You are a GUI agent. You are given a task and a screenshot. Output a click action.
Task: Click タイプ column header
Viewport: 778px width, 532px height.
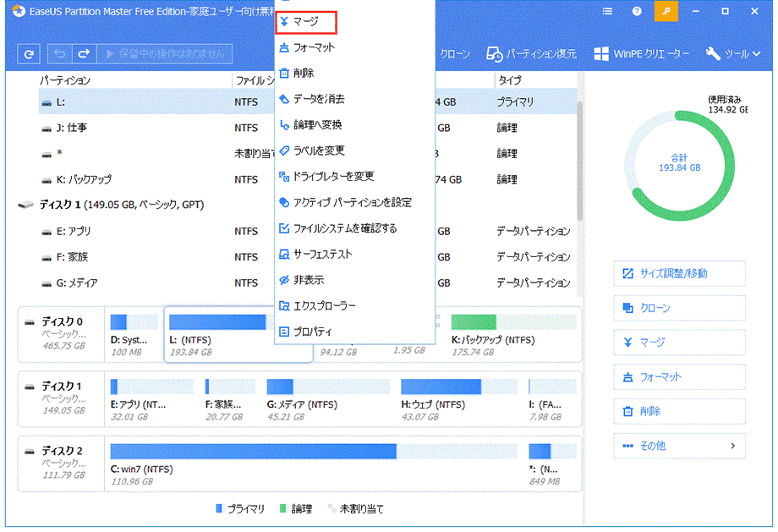click(510, 80)
